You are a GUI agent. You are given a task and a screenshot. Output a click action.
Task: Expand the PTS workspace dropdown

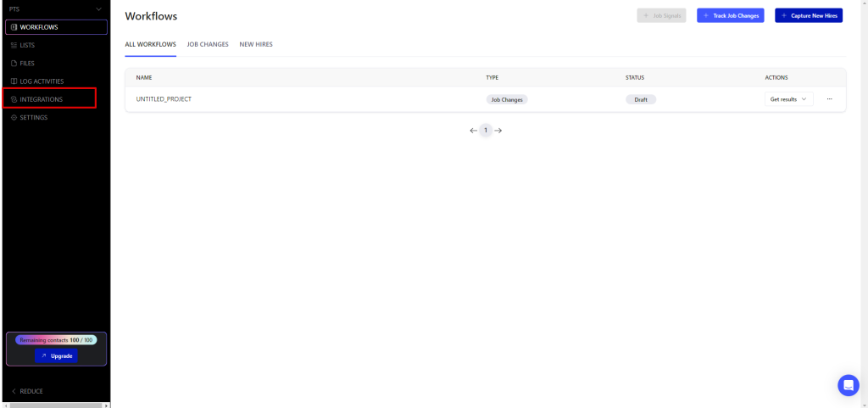98,8
